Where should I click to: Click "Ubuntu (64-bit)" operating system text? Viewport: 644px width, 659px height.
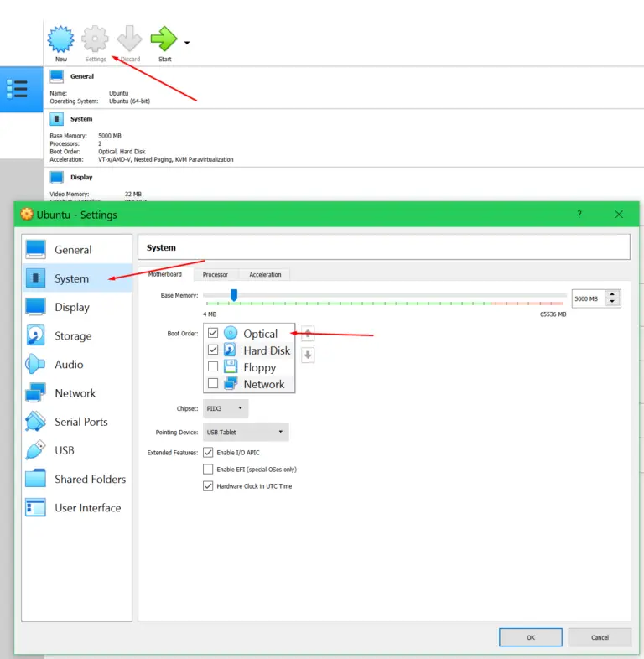click(x=129, y=101)
